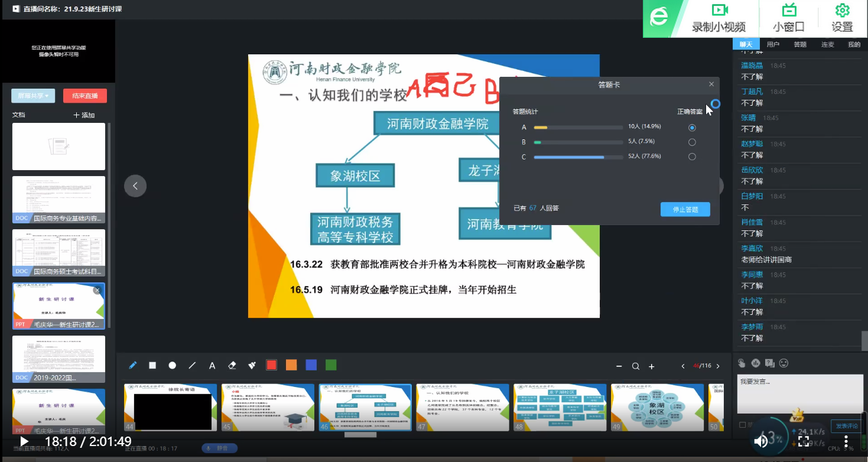Click the video player play button
This screenshot has width=868, height=462.
tap(24, 441)
